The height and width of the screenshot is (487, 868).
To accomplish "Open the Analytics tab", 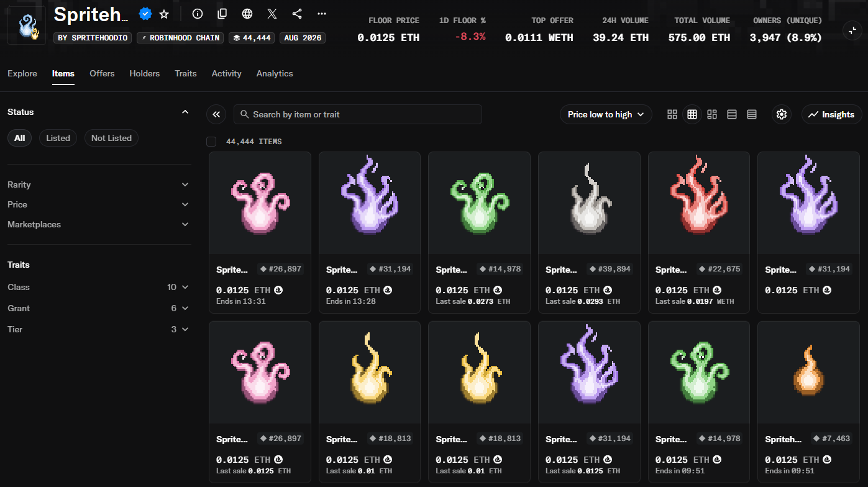I will click(275, 73).
